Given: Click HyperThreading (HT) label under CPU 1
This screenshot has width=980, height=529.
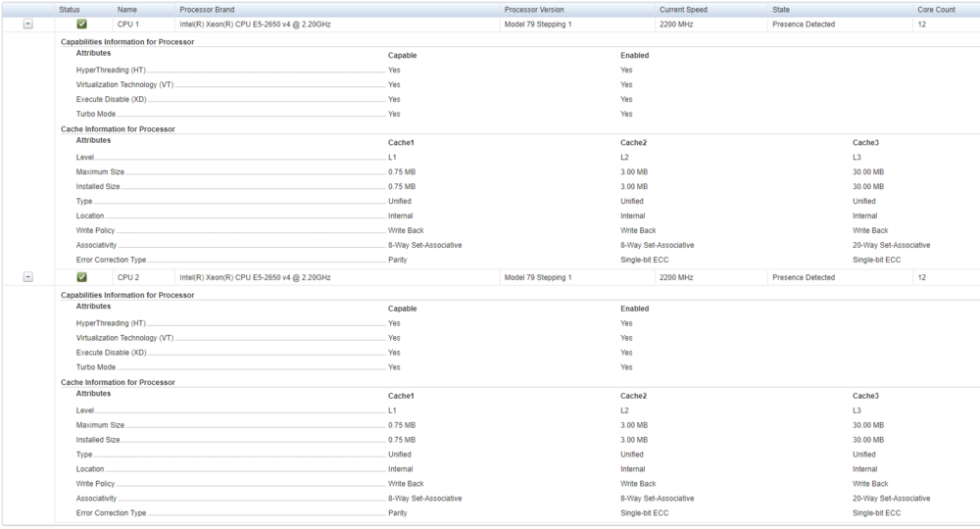Looking at the screenshot, I should [111, 70].
